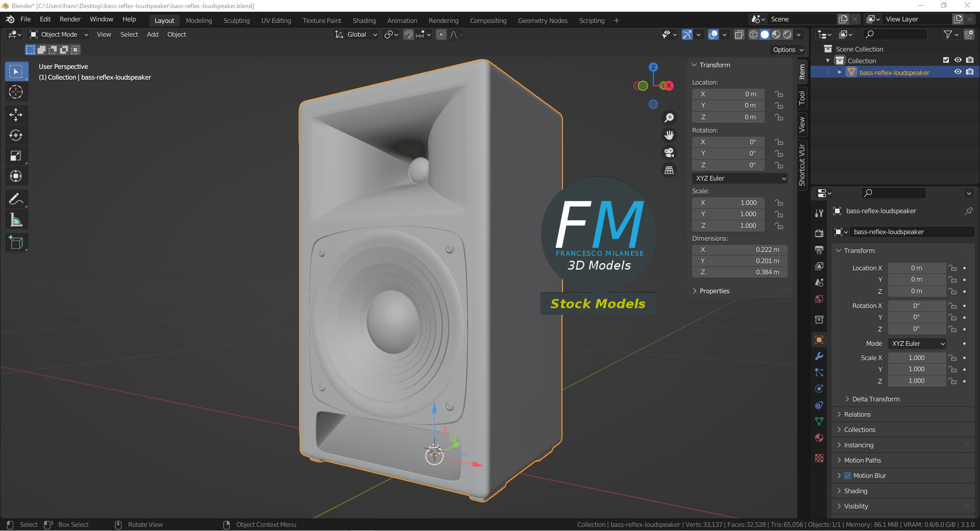Open the Options dropdown
Viewport: 980px width, 531px height.
point(788,49)
